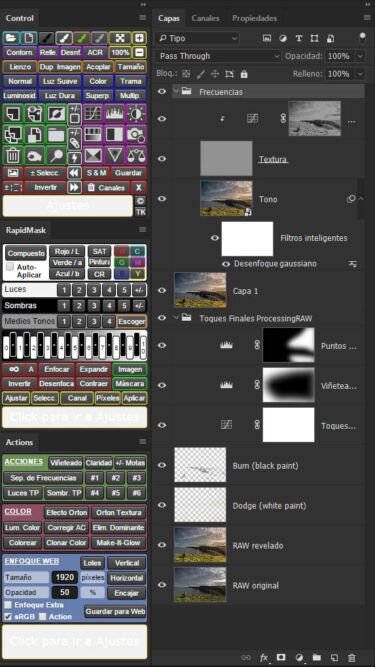The width and height of the screenshot is (375, 667).
Task: Click the text layer filter T icon
Action: pos(298,38)
